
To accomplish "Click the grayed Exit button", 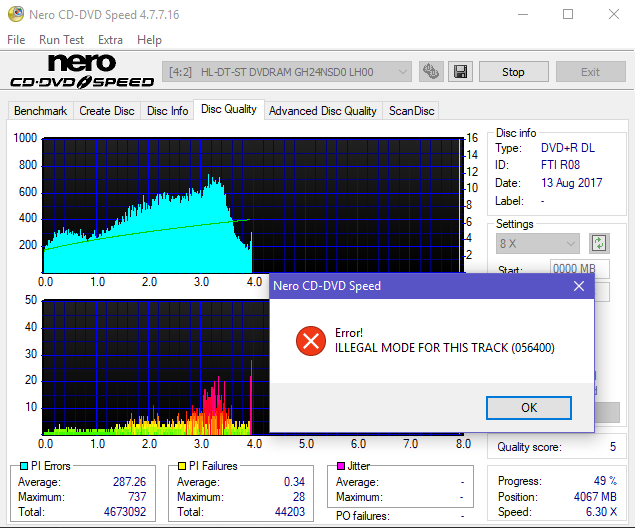I will click(x=590, y=72).
